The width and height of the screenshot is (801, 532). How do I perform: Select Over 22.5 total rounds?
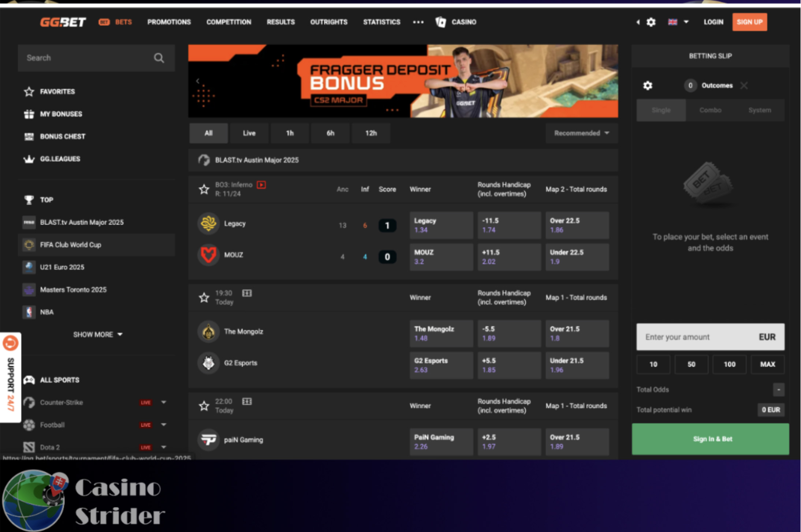pyautogui.click(x=577, y=225)
